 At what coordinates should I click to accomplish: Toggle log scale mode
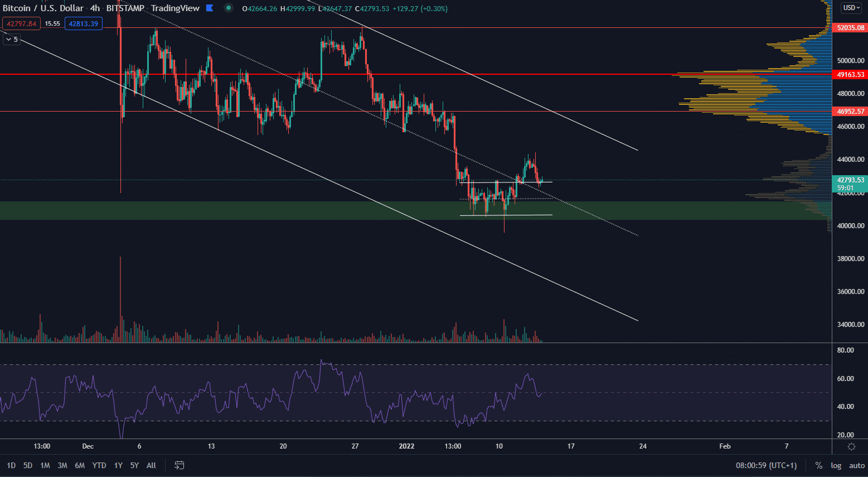coord(836,465)
